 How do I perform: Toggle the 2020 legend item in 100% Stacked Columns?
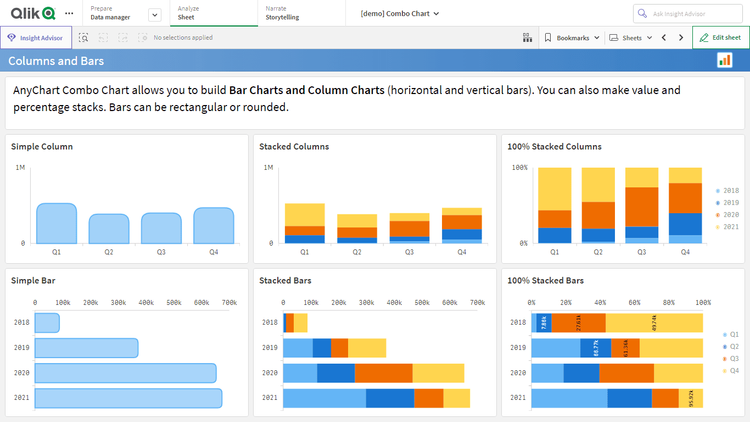(x=727, y=214)
